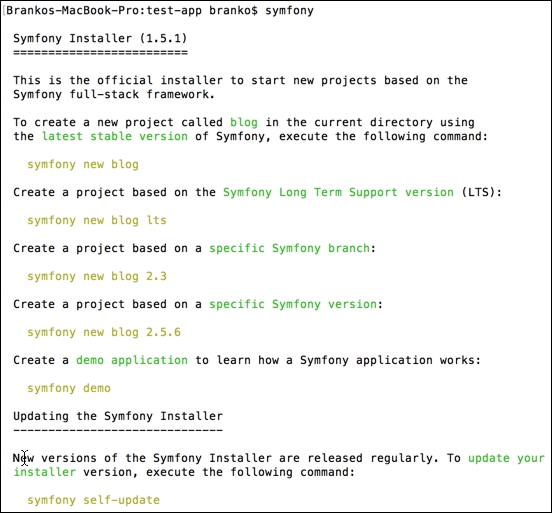The height and width of the screenshot is (513, 552).
Task: Click the green text 'specific Symfony version'
Action: 293,304
